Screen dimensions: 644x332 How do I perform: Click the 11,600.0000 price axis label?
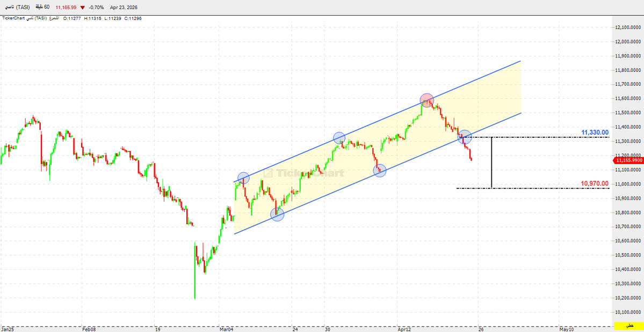point(628,99)
